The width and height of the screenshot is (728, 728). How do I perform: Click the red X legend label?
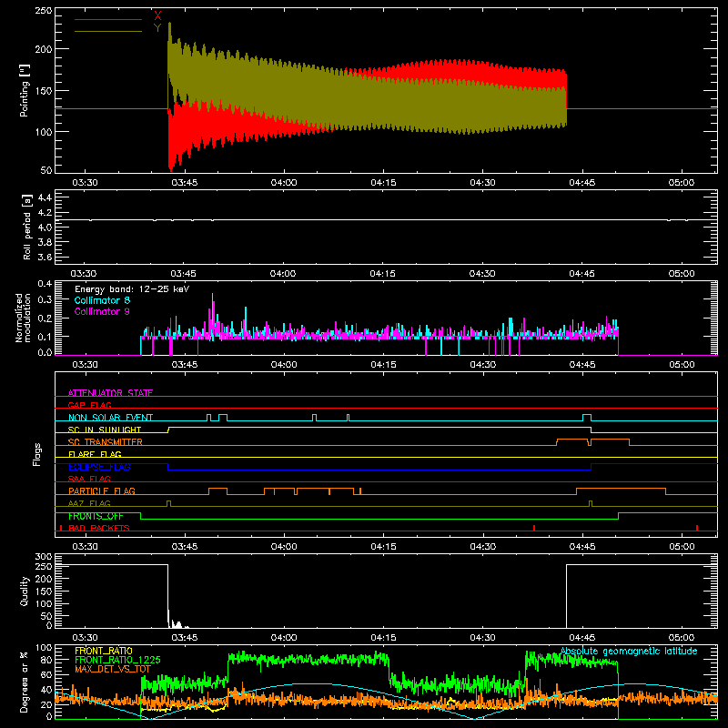(x=157, y=15)
